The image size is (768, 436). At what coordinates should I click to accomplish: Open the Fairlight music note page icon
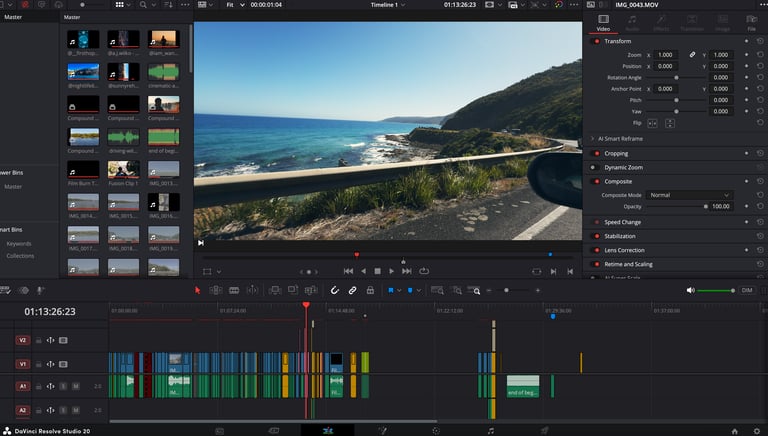pyautogui.click(x=490, y=430)
